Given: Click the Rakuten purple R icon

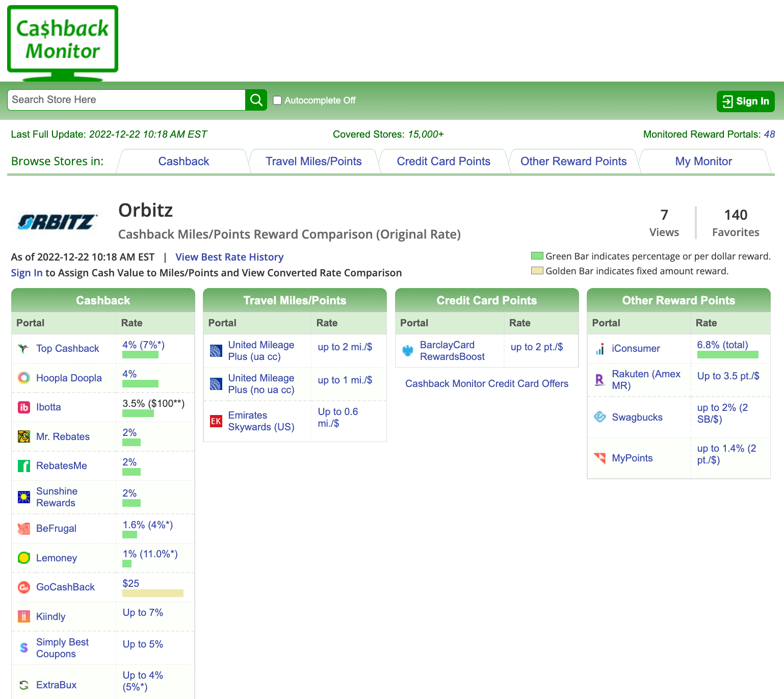Looking at the screenshot, I should [600, 380].
